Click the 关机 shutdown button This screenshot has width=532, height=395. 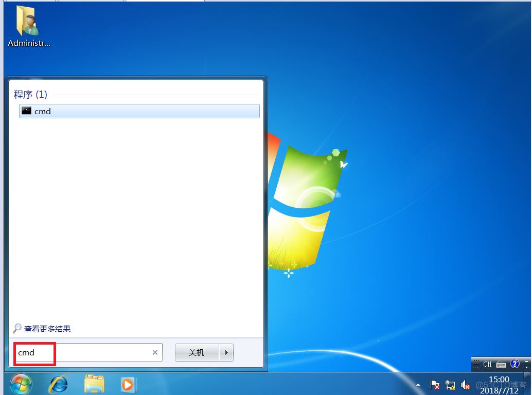(x=197, y=353)
